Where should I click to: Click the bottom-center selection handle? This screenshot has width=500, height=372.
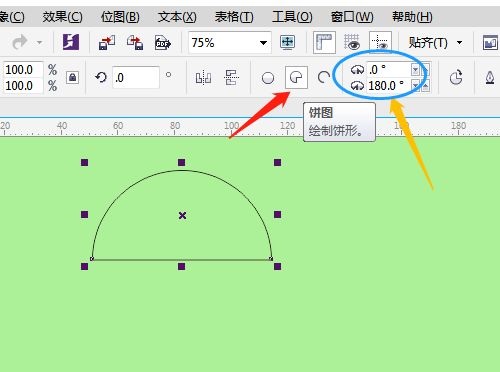pyautogui.click(x=181, y=266)
